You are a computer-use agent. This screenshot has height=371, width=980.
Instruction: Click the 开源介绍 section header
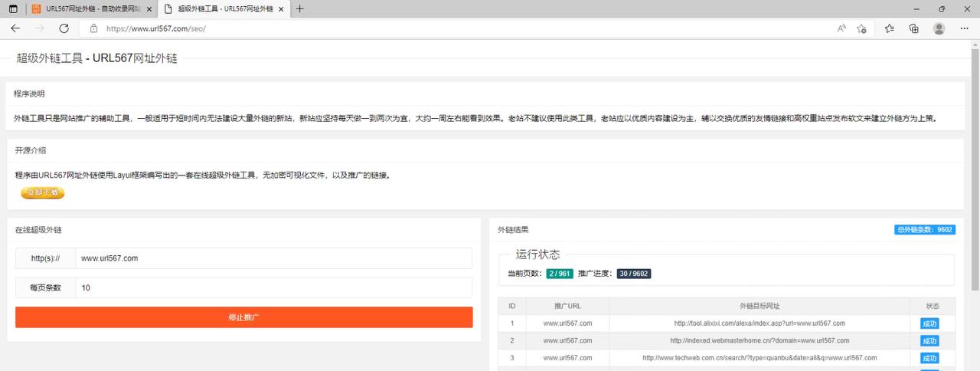[29, 150]
